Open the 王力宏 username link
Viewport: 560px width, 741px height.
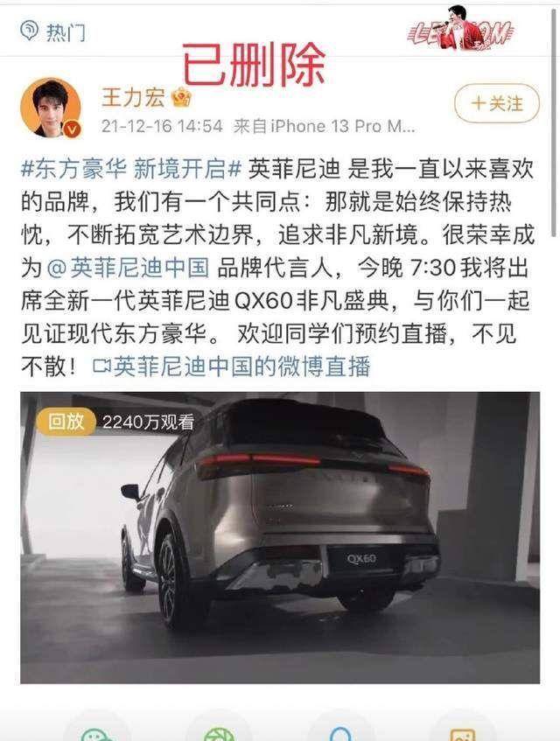(x=133, y=97)
